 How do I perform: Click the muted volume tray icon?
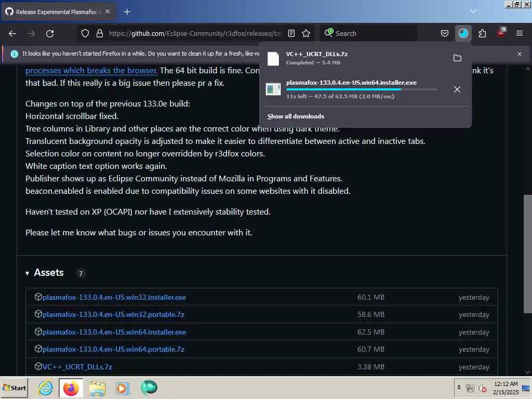(x=482, y=388)
